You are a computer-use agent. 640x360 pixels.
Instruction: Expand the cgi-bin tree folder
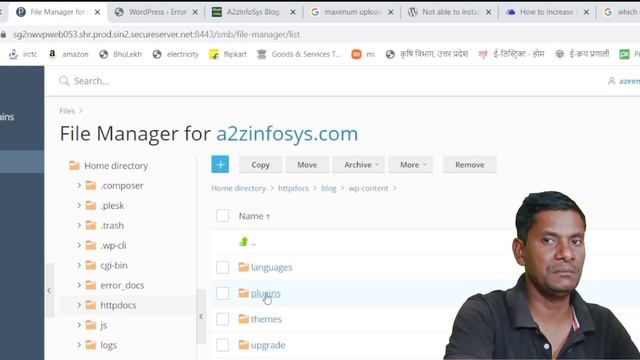(79, 265)
